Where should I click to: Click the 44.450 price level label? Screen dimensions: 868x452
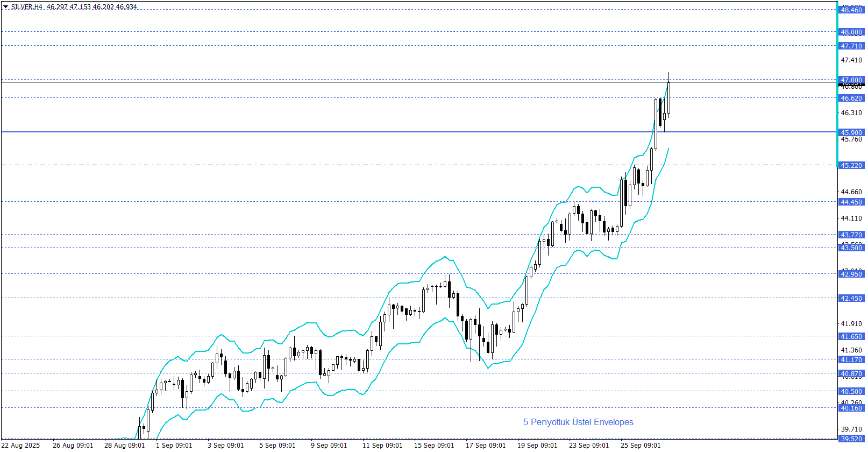click(x=851, y=202)
